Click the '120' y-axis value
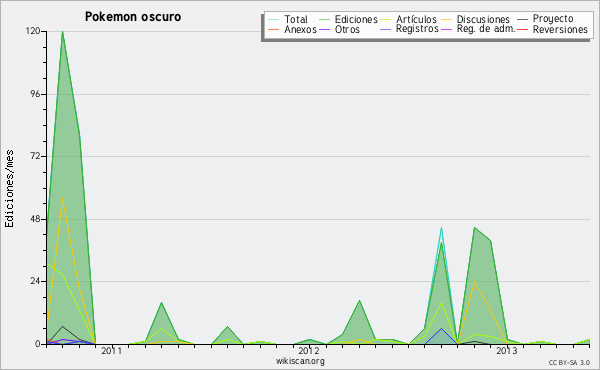The height and width of the screenshot is (370, 600). (33, 31)
